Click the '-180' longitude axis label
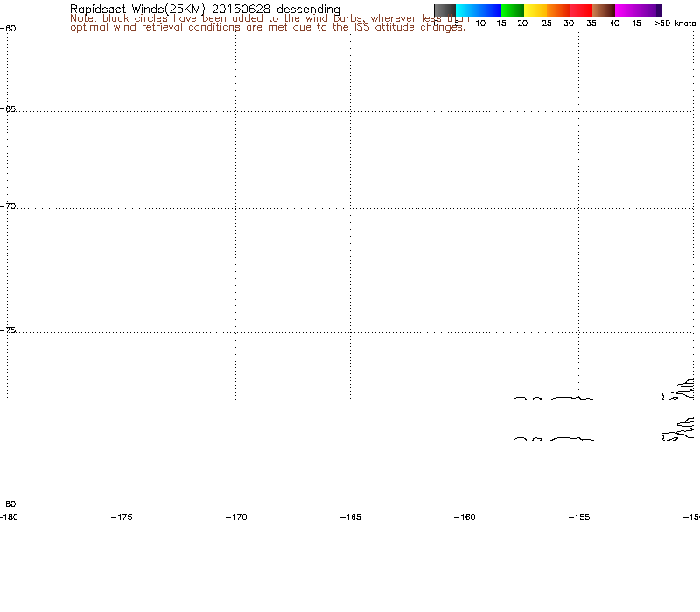The height and width of the screenshot is (612, 700). pyautogui.click(x=9, y=518)
